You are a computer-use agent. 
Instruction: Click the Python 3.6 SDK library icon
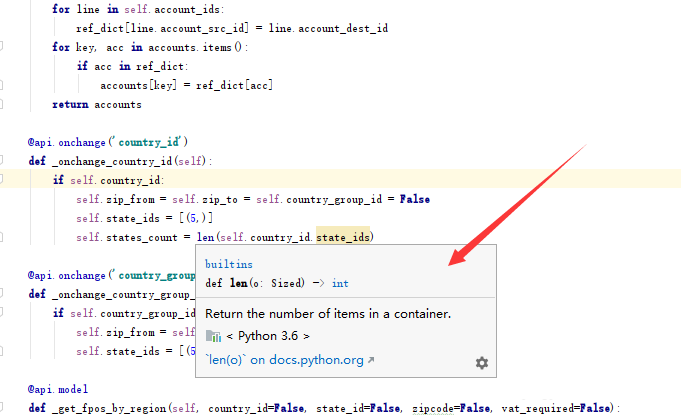[213, 336]
